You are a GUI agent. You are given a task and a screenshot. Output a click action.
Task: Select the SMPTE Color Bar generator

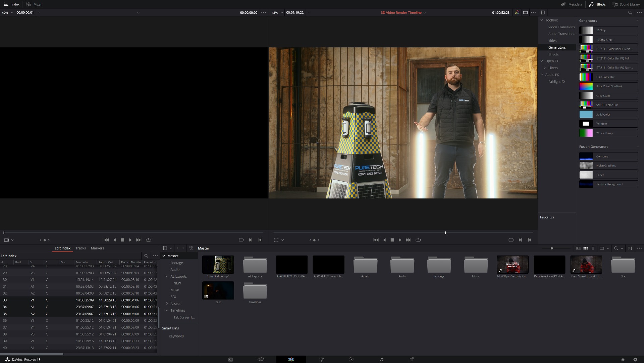point(608,105)
